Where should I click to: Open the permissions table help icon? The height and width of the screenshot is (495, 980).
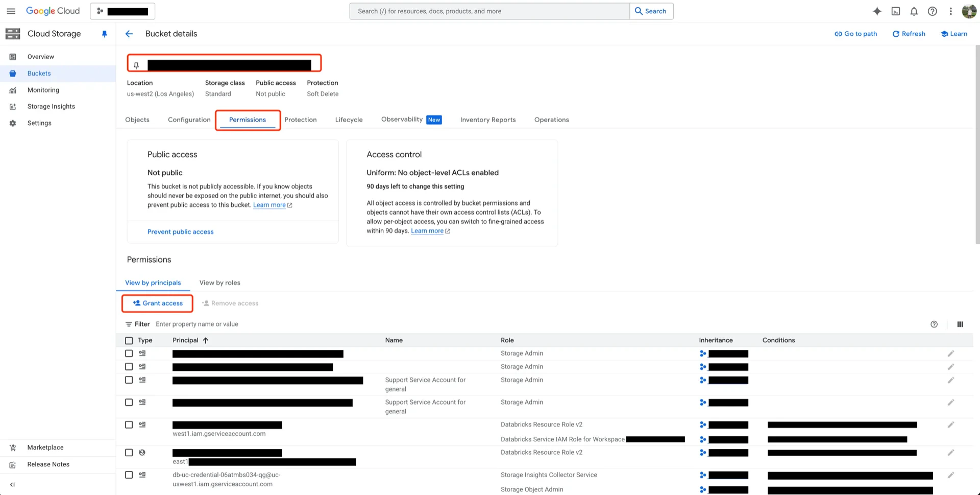[x=934, y=324]
